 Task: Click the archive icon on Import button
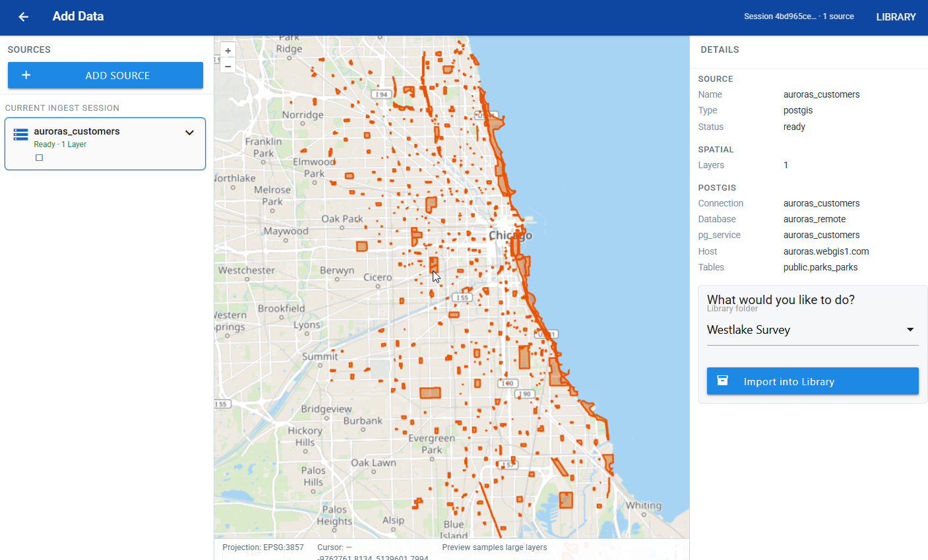click(x=723, y=381)
